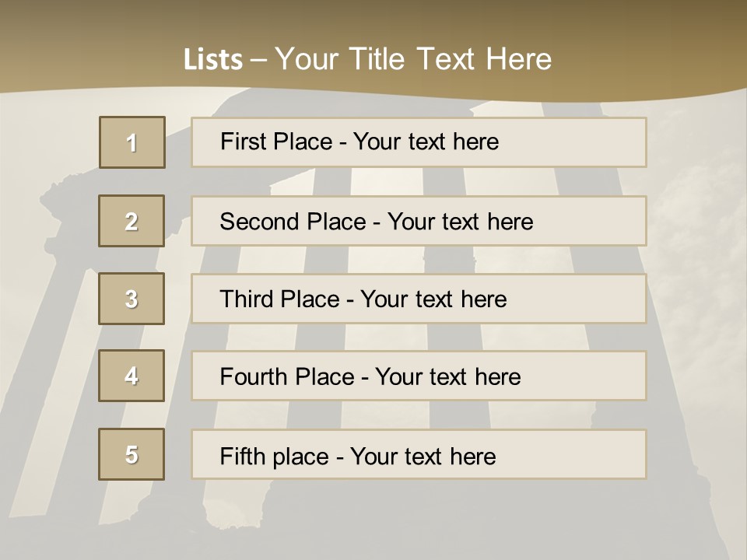Select the Third Place text bar
The height and width of the screenshot is (560, 747).
pyautogui.click(x=419, y=299)
